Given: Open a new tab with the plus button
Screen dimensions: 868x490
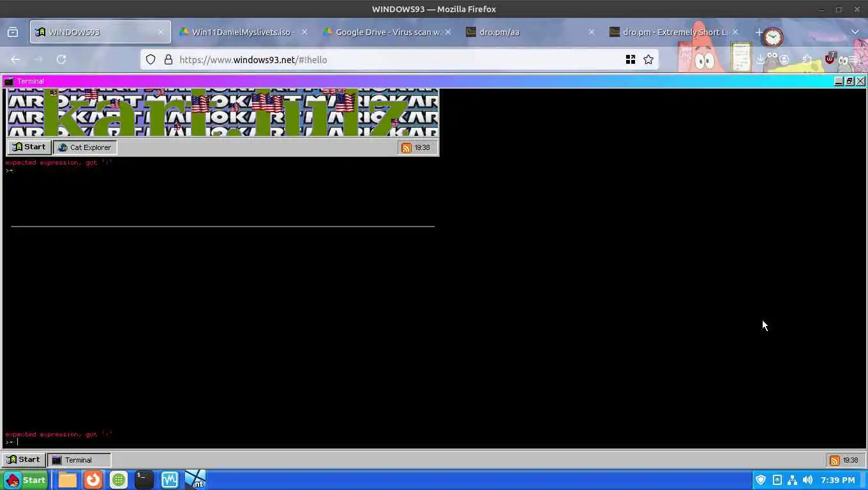Looking at the screenshot, I should [759, 32].
